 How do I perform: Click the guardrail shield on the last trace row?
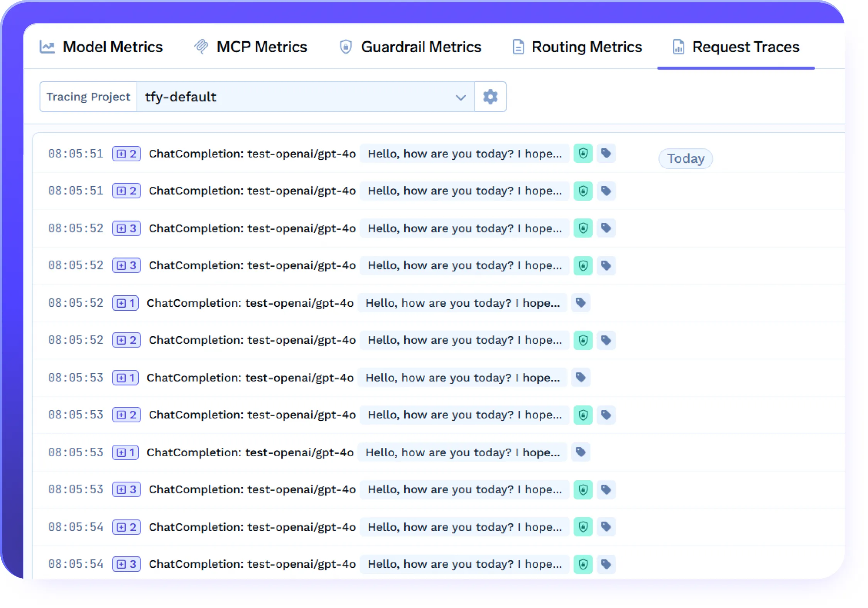[x=583, y=564]
